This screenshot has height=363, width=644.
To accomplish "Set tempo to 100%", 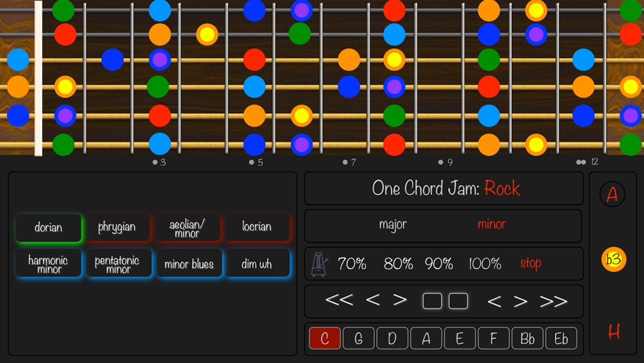I will click(x=485, y=264).
